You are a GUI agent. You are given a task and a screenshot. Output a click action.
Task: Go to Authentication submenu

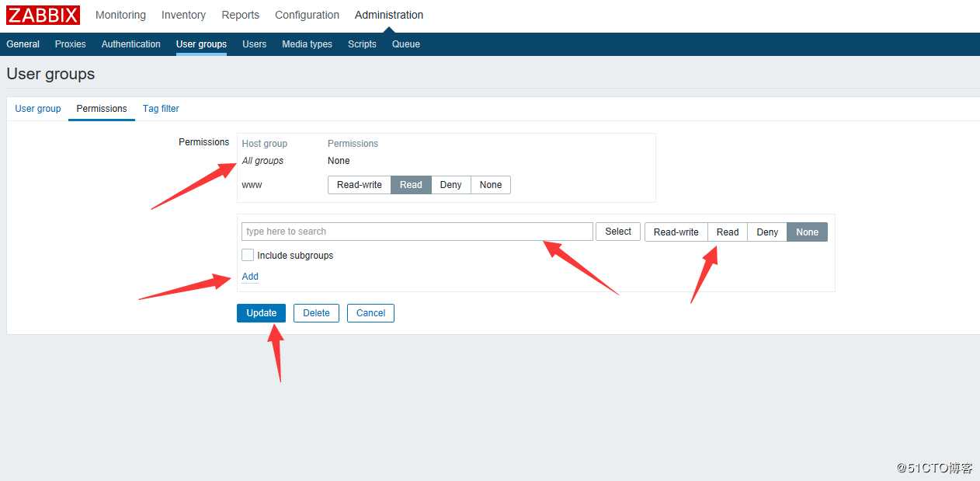[x=131, y=44]
